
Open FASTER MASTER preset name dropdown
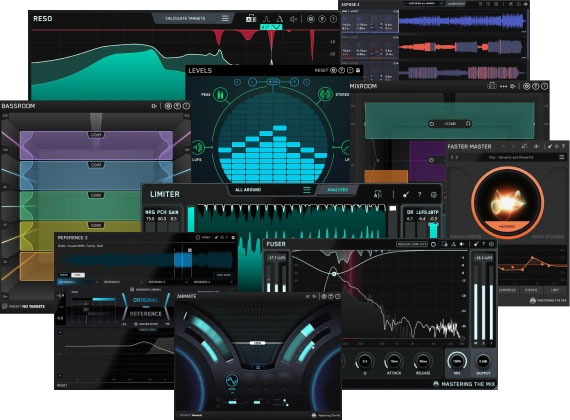[511, 157]
